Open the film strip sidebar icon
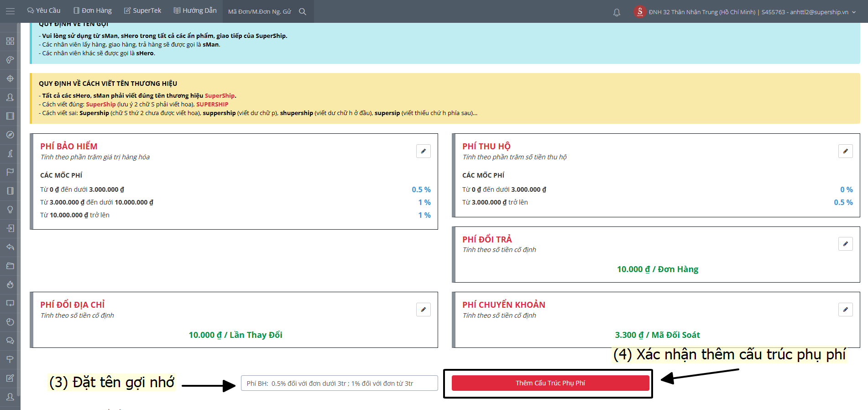 (x=10, y=116)
